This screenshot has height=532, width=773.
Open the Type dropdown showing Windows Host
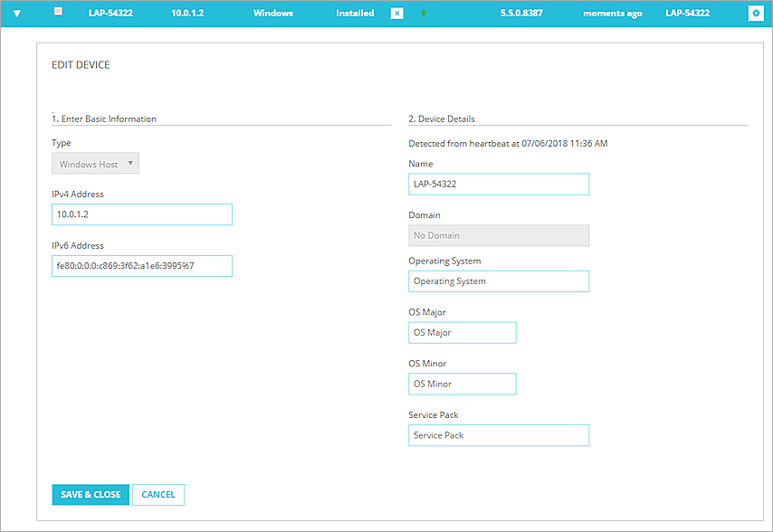pyautogui.click(x=95, y=164)
